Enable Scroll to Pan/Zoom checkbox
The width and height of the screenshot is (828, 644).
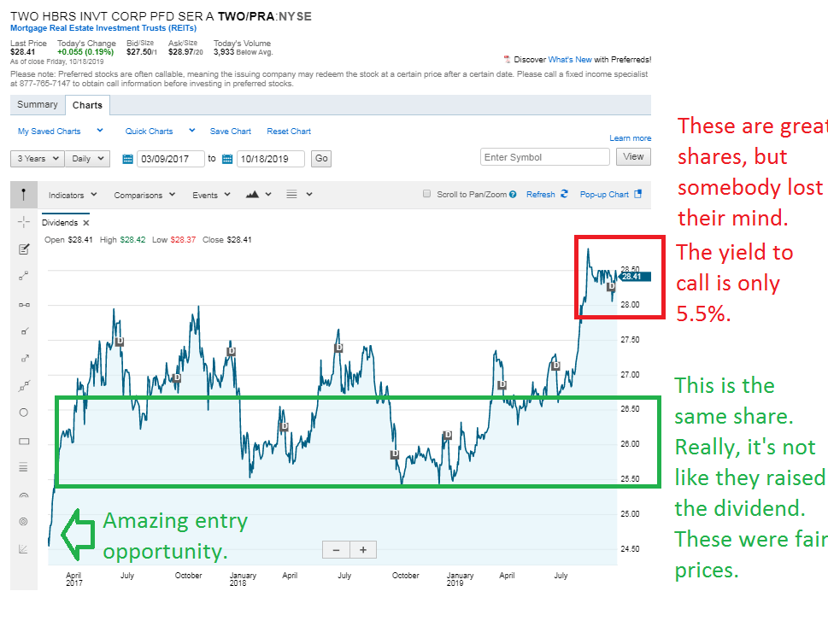click(427, 195)
